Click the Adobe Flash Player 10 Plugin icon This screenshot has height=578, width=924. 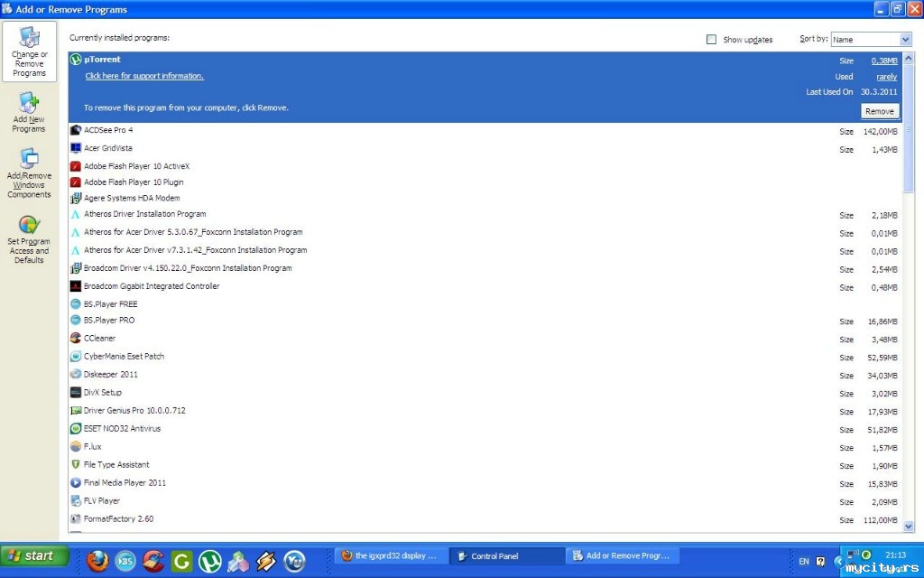coord(76,182)
